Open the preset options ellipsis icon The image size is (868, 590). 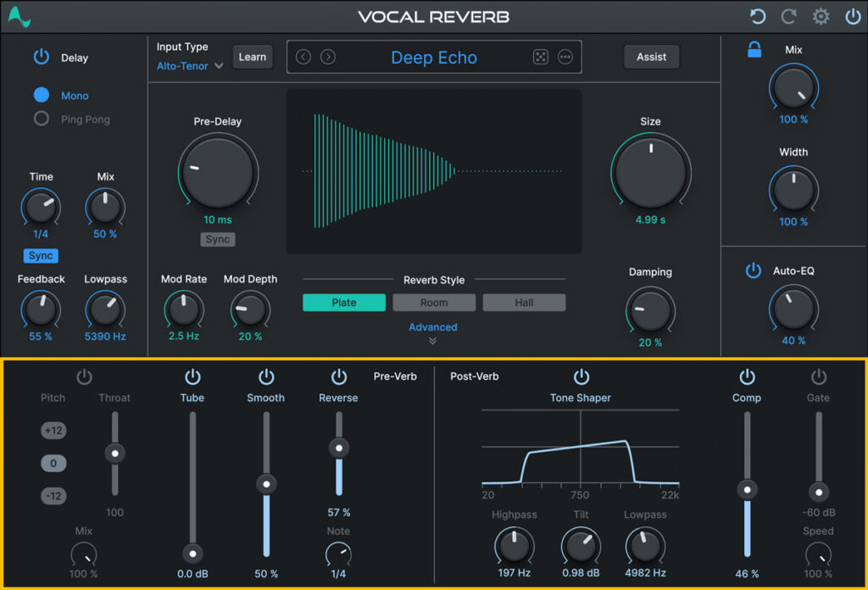(565, 57)
